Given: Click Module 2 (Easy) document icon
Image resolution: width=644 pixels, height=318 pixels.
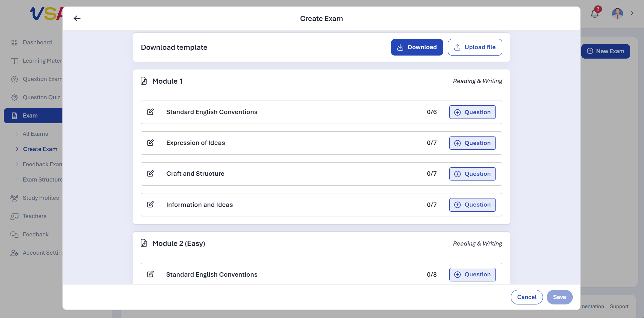Looking at the screenshot, I should [144, 243].
